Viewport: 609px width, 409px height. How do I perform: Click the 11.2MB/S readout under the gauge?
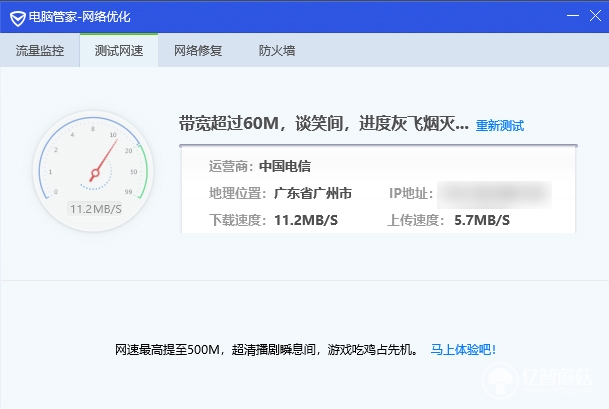(96, 209)
